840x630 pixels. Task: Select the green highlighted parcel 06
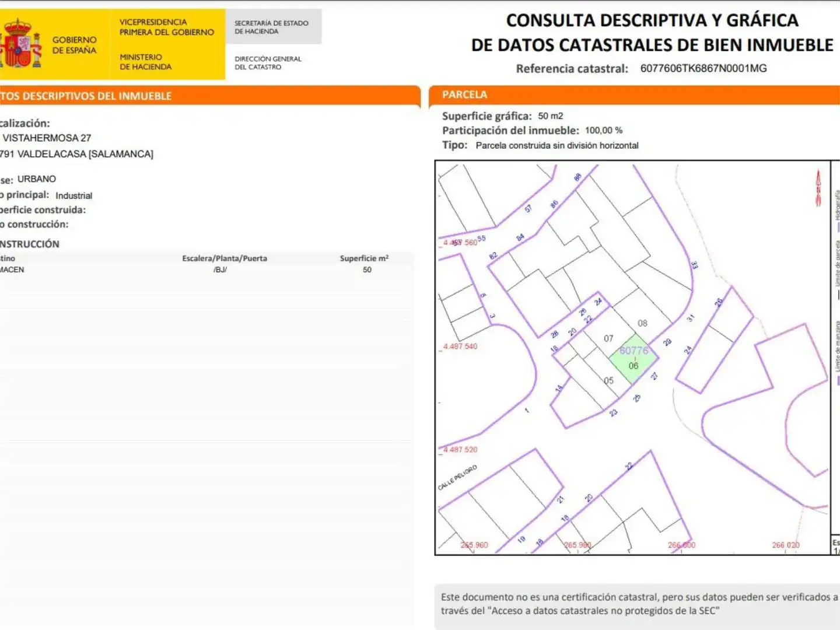[633, 359]
